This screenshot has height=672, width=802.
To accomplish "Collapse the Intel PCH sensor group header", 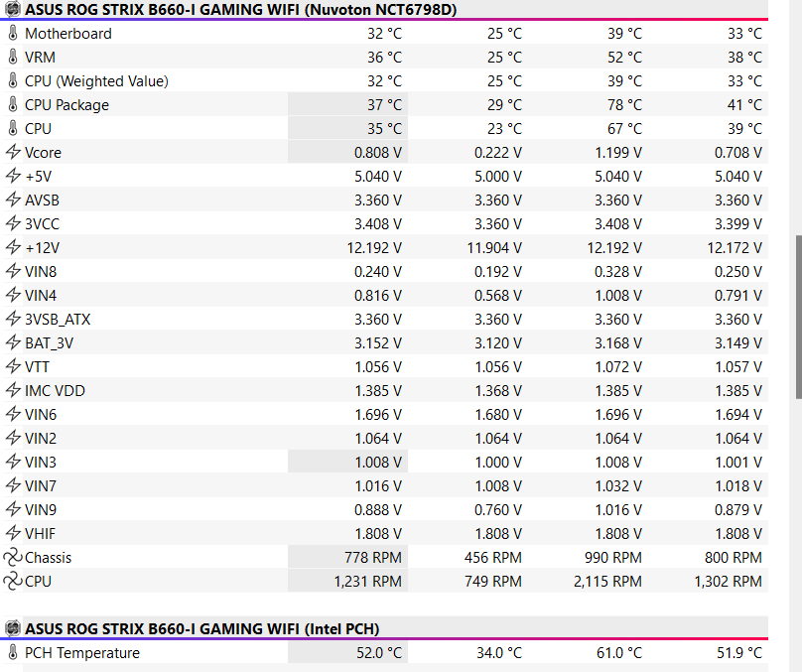I will [x=202, y=628].
